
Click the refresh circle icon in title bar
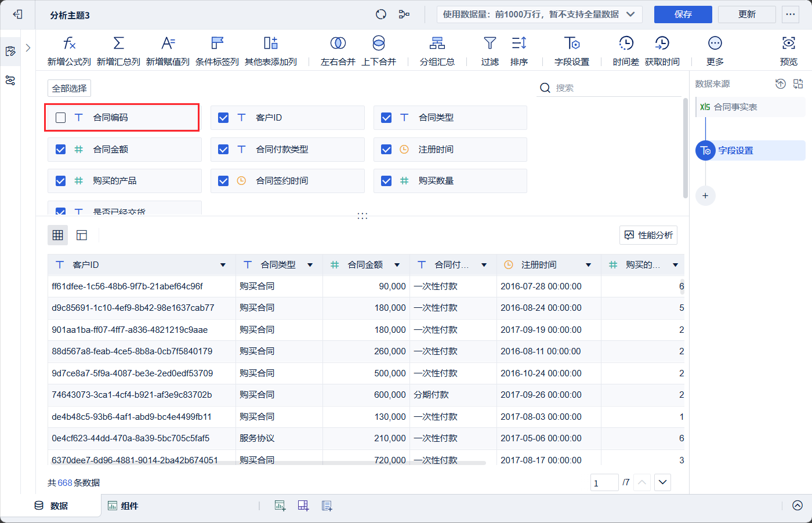(381, 14)
